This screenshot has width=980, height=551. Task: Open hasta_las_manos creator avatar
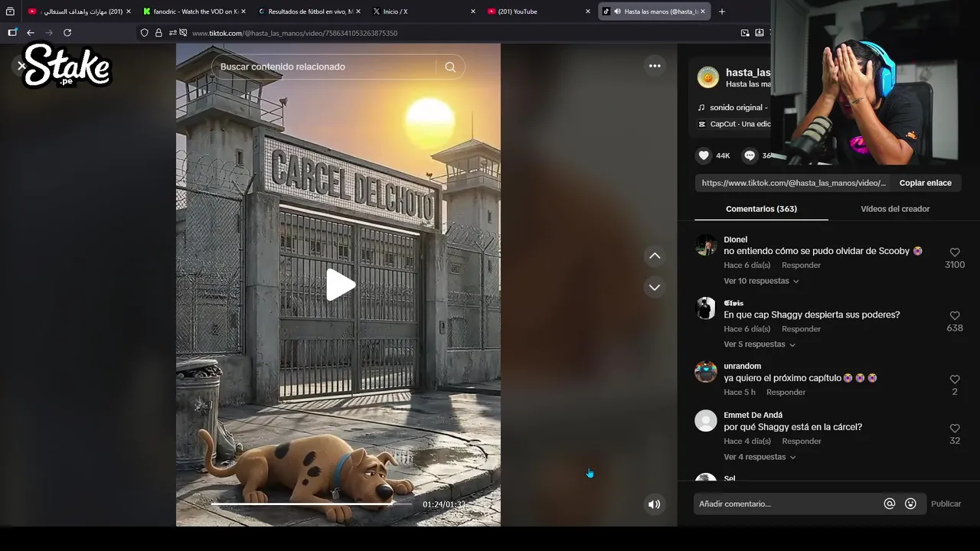coord(708,77)
